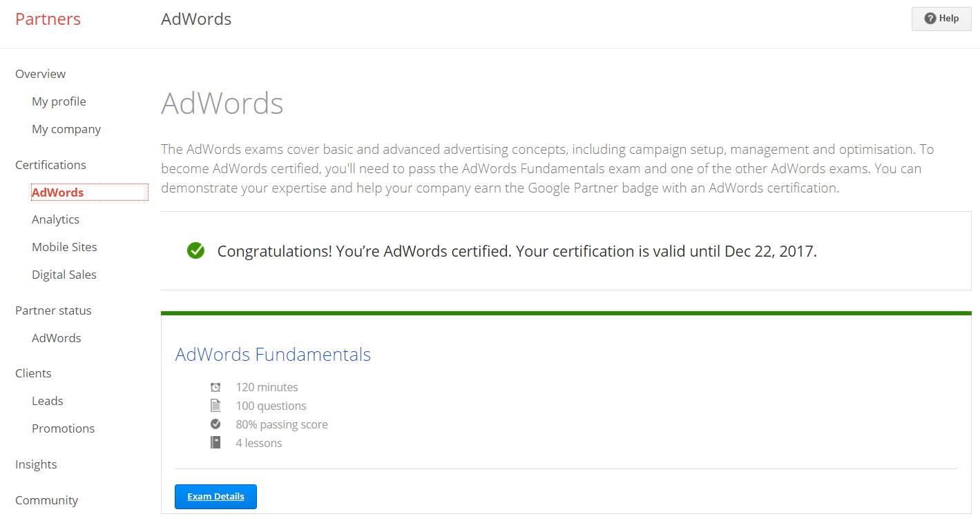Click the Help button in the top bar

click(x=941, y=19)
